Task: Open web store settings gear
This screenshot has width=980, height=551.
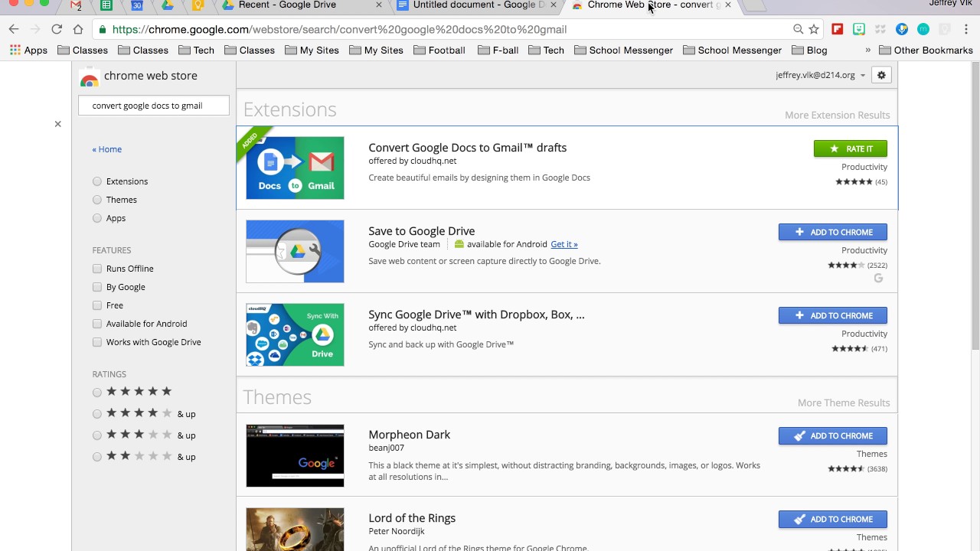Action: [881, 75]
